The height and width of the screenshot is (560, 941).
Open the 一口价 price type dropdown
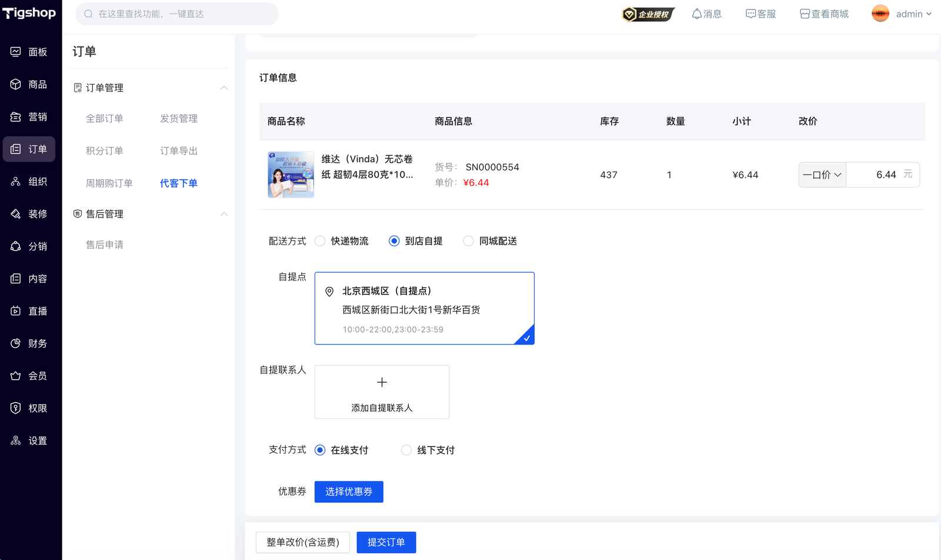(x=822, y=175)
